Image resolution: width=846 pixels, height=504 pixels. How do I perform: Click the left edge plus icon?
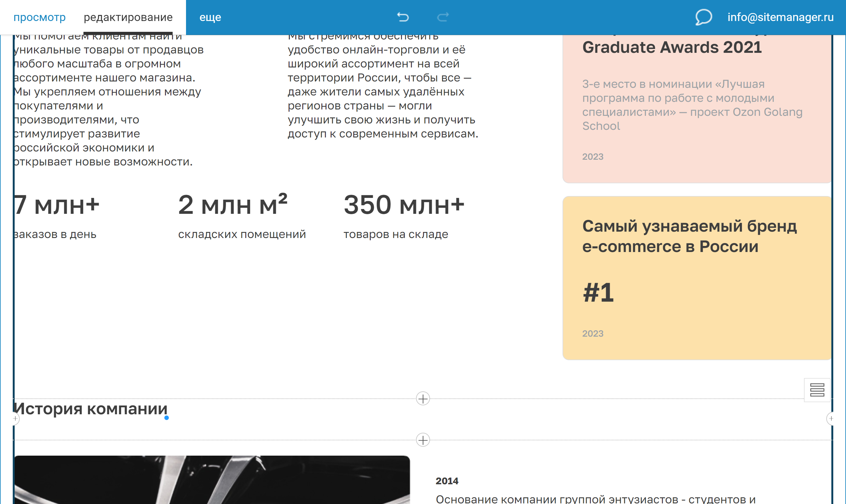[x=15, y=418]
